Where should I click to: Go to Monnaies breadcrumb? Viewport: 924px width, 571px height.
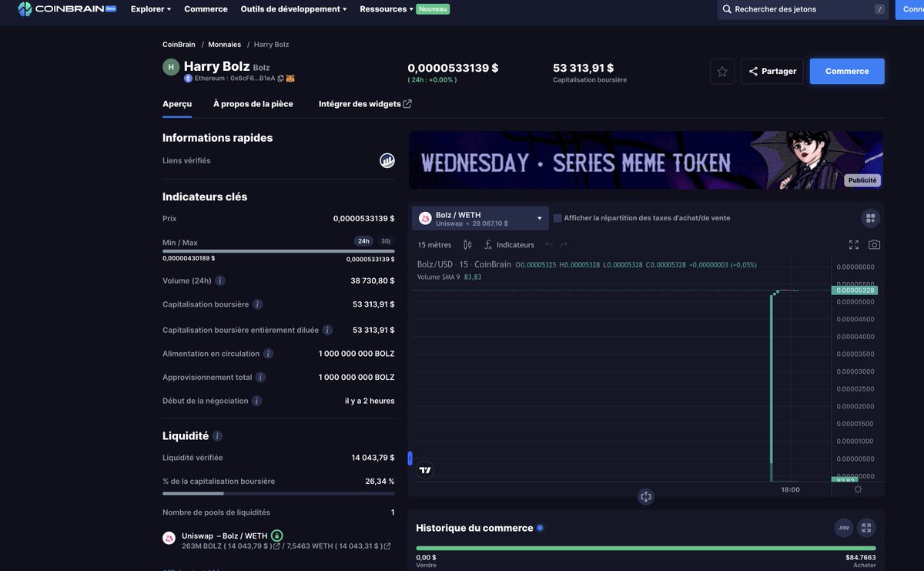(x=225, y=45)
